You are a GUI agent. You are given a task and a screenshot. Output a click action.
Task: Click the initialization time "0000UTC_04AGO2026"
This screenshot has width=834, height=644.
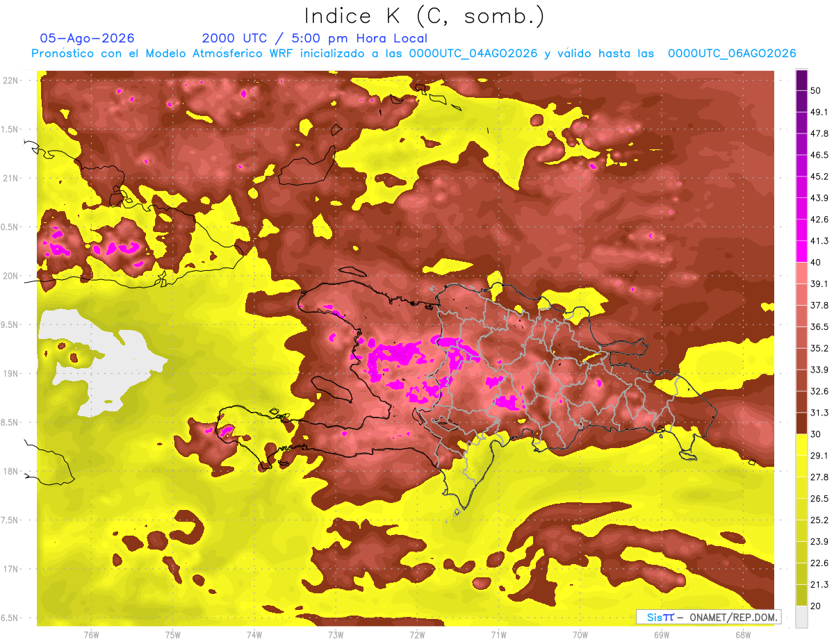pos(473,53)
